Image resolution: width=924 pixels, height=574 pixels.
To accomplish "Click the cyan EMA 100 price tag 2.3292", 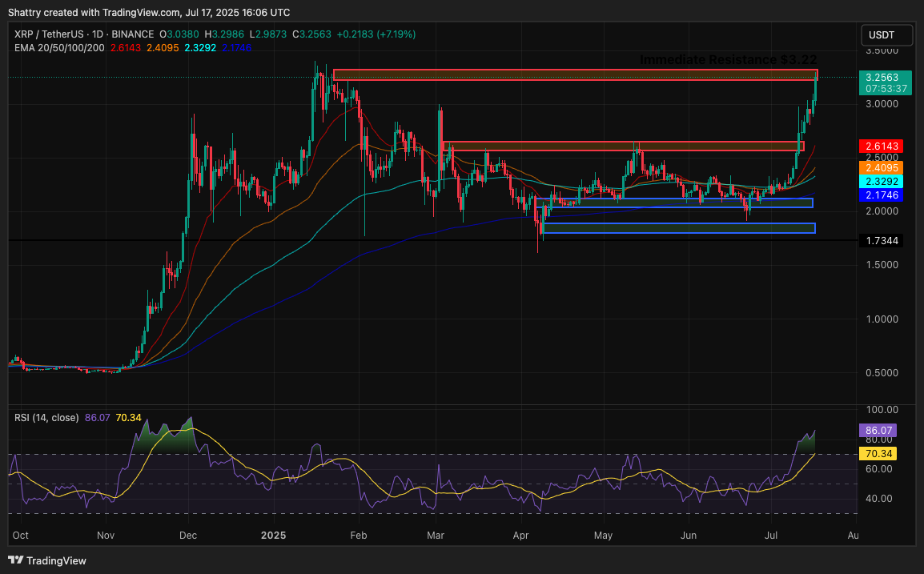I will (x=880, y=183).
